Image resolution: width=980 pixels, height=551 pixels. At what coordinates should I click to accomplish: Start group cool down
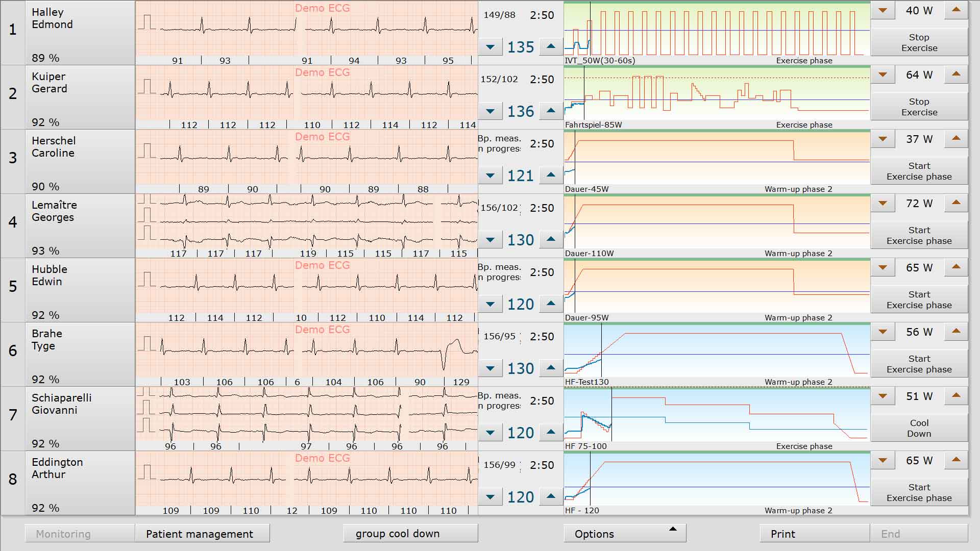[x=410, y=533]
